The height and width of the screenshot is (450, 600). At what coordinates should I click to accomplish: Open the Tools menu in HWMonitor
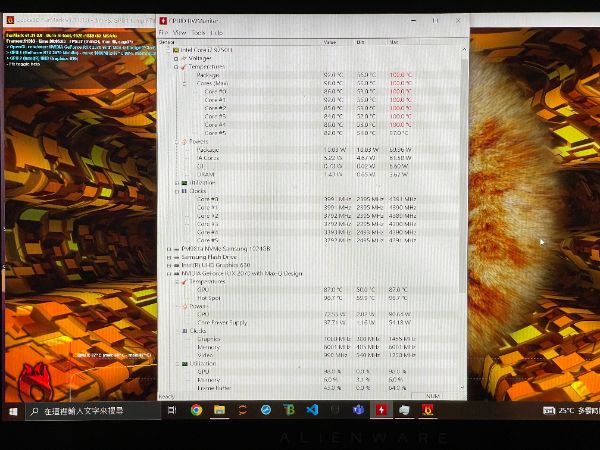[198, 33]
